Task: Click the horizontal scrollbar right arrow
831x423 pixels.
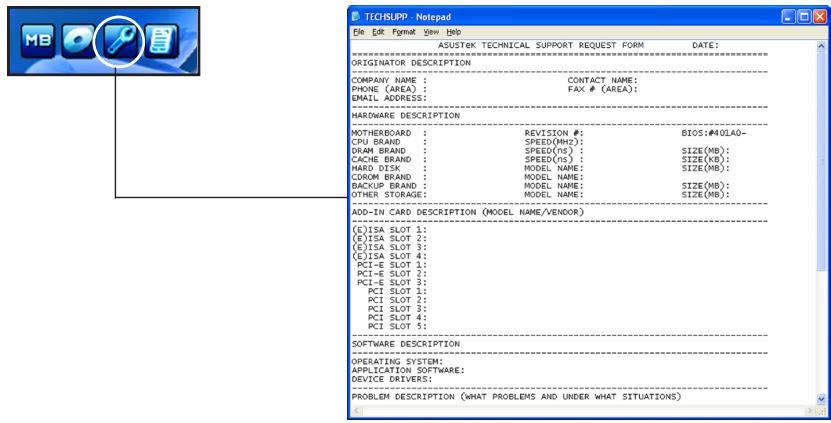Action: click(811, 410)
